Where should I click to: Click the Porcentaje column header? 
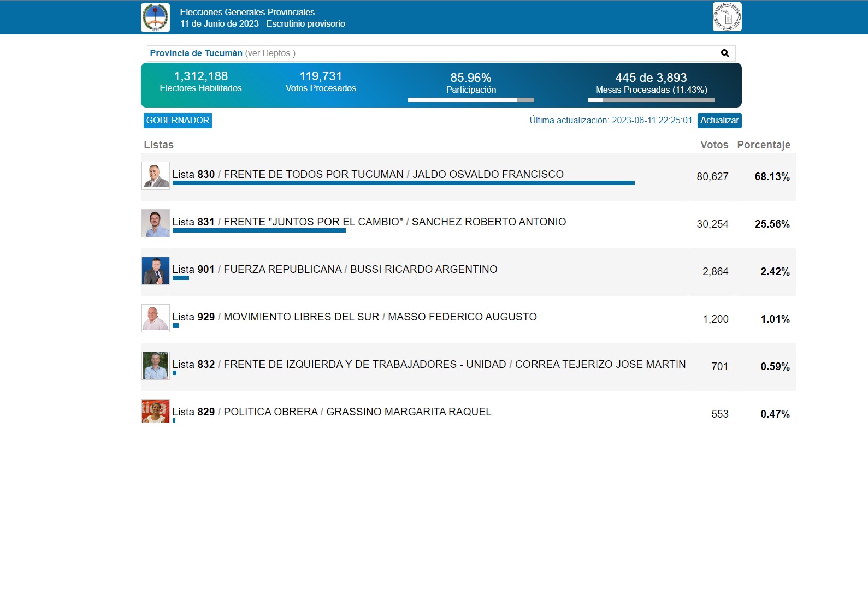click(x=764, y=145)
